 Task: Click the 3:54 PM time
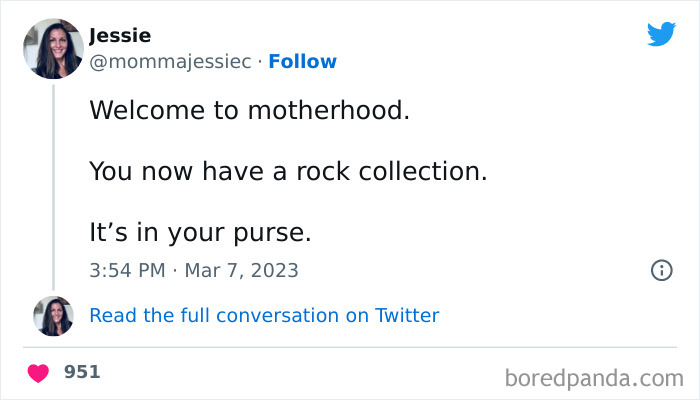pos(125,270)
